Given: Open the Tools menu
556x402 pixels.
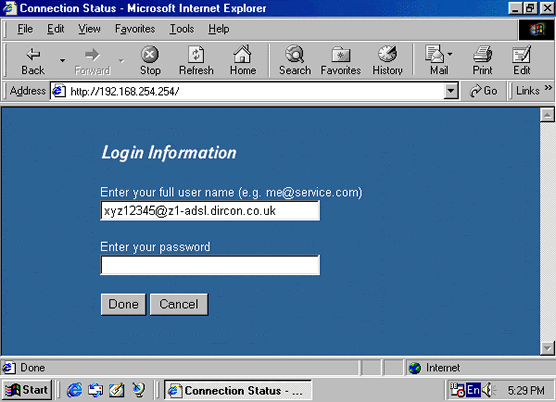Looking at the screenshot, I should (x=182, y=29).
